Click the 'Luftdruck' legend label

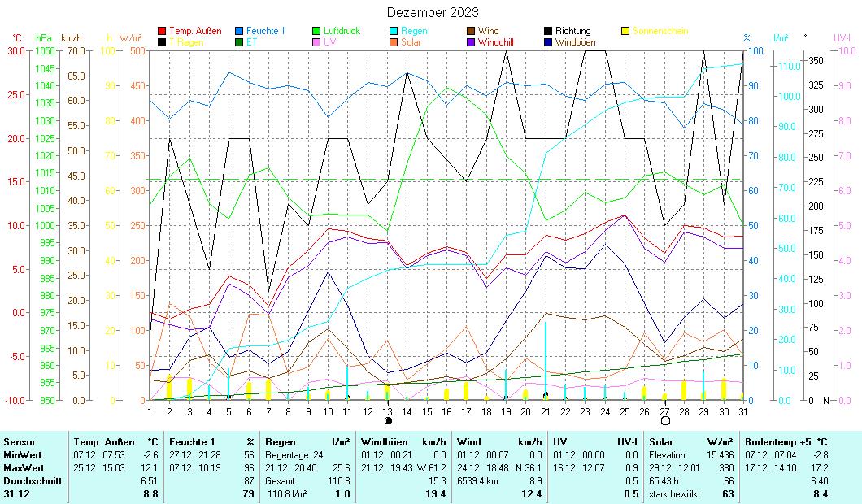[x=342, y=31]
